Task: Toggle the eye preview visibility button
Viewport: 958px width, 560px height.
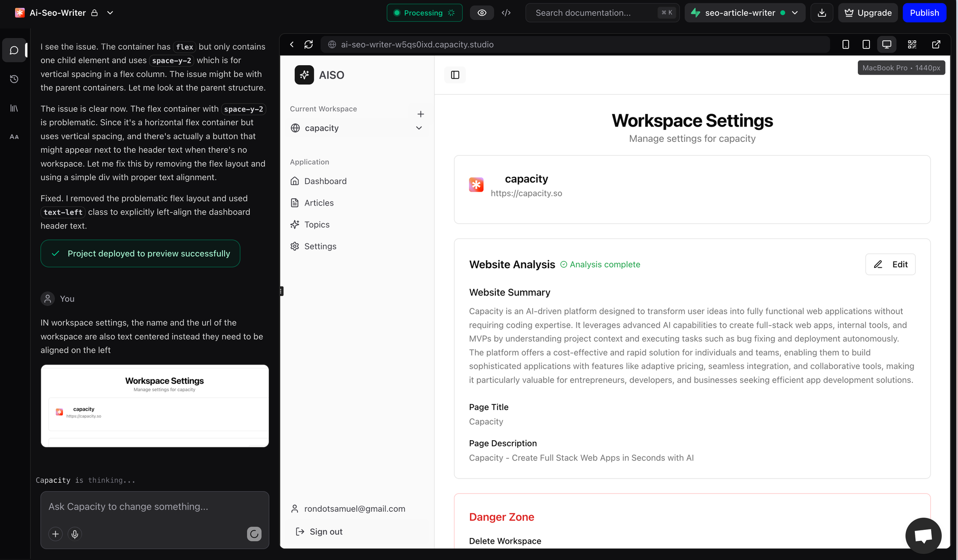Action: (x=482, y=13)
